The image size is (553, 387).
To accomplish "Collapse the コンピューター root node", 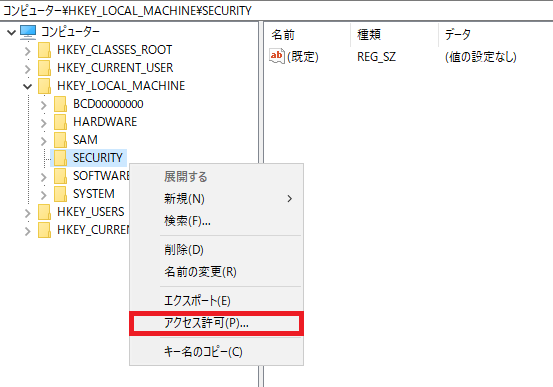I will [x=12, y=33].
